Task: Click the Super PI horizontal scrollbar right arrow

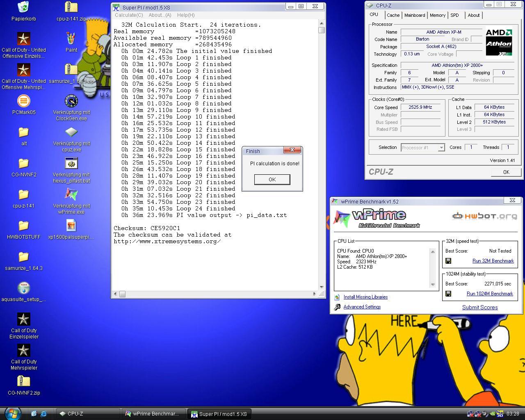Action: (315, 294)
